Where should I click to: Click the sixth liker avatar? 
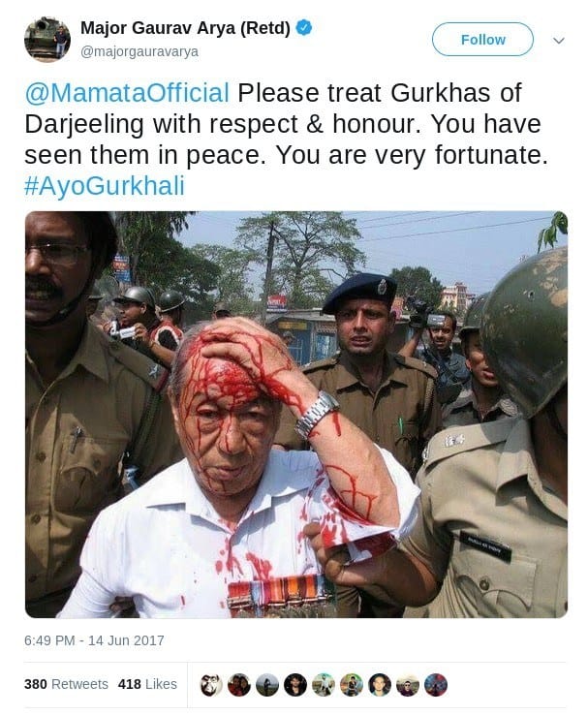point(352,684)
